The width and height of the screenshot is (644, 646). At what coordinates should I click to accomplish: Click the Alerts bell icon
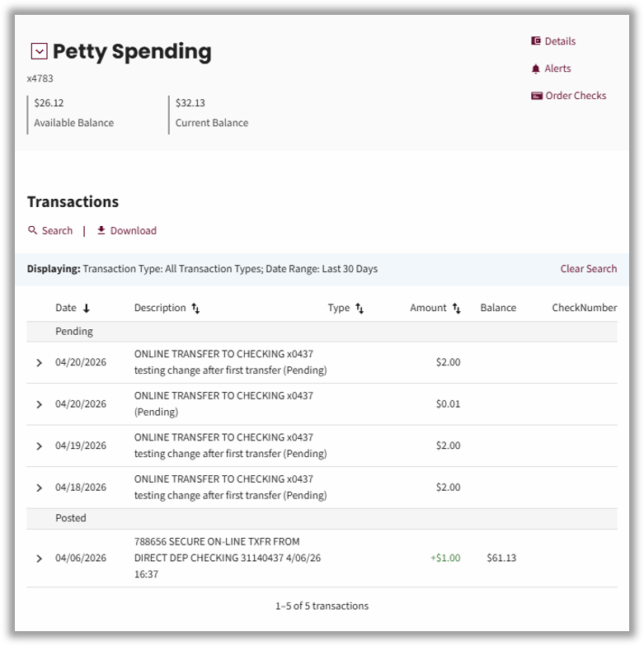(x=535, y=68)
